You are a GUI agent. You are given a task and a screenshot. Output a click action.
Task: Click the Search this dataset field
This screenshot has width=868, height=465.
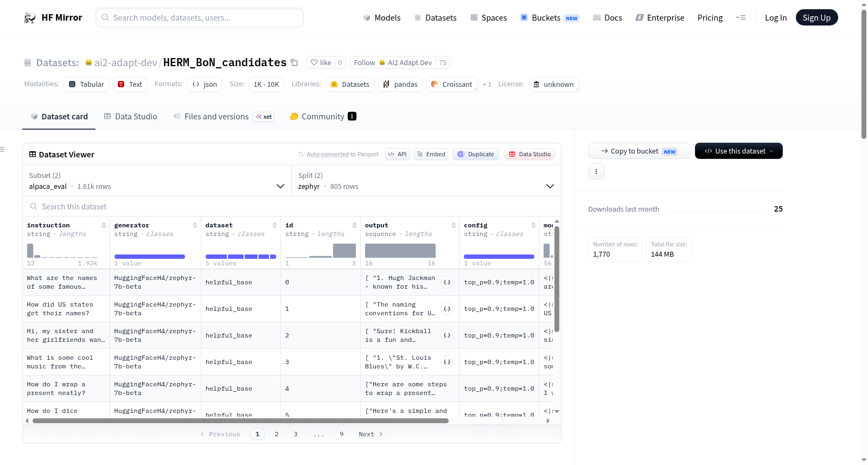[292, 207]
